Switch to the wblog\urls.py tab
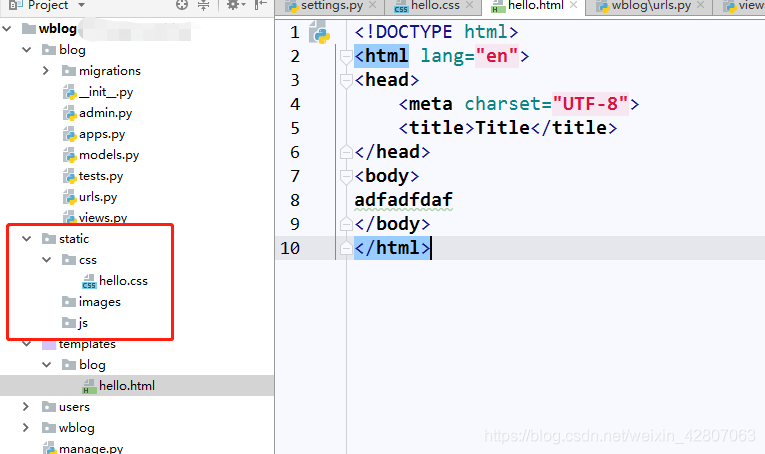 click(x=651, y=6)
